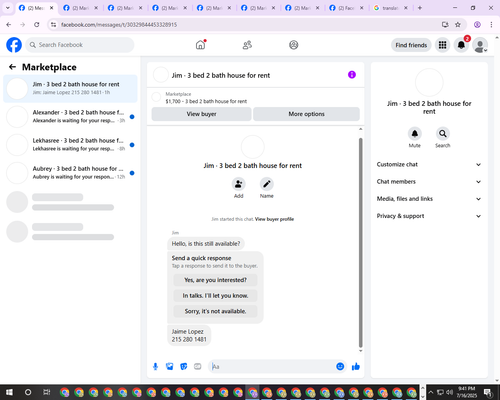
Task: Open the Lekhasree conversation
Action: [x=70, y=145]
